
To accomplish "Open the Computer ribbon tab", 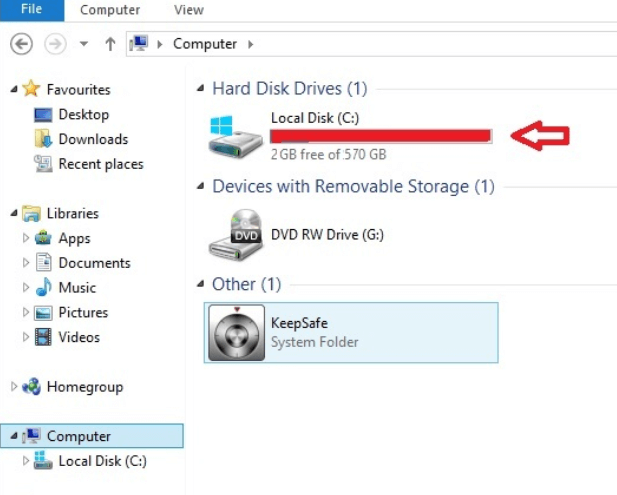I will coord(110,10).
